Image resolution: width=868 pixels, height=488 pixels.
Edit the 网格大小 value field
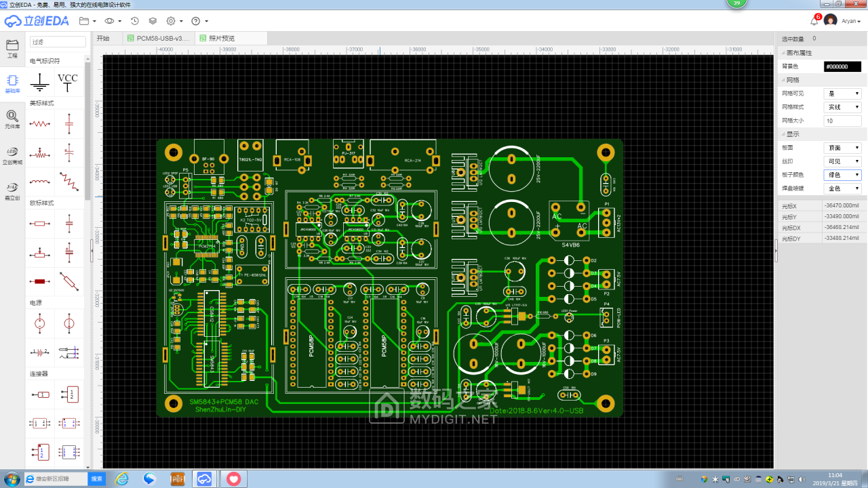point(842,121)
